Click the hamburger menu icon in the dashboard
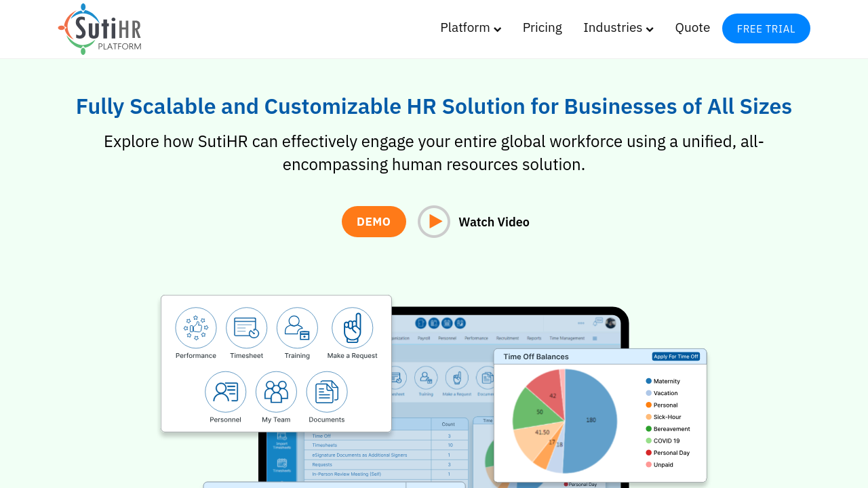Viewport: 868px width, 488px height. point(595,338)
